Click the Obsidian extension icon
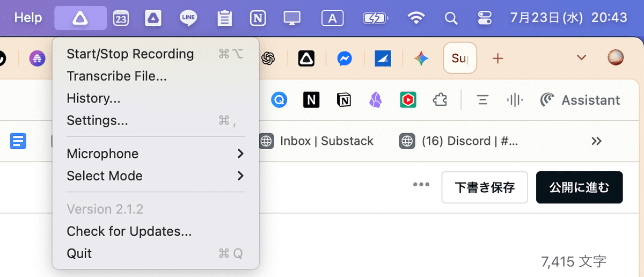This screenshot has width=644, height=277. pos(376,100)
